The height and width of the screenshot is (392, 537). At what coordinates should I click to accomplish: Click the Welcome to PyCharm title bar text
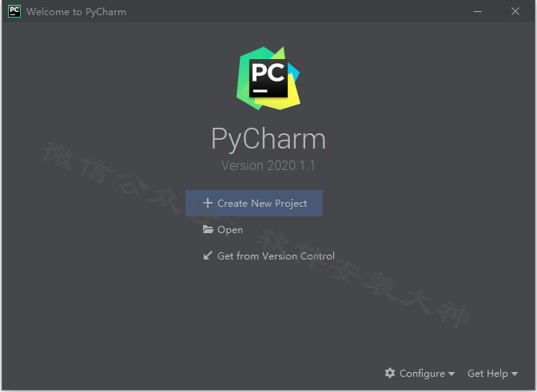coord(77,12)
